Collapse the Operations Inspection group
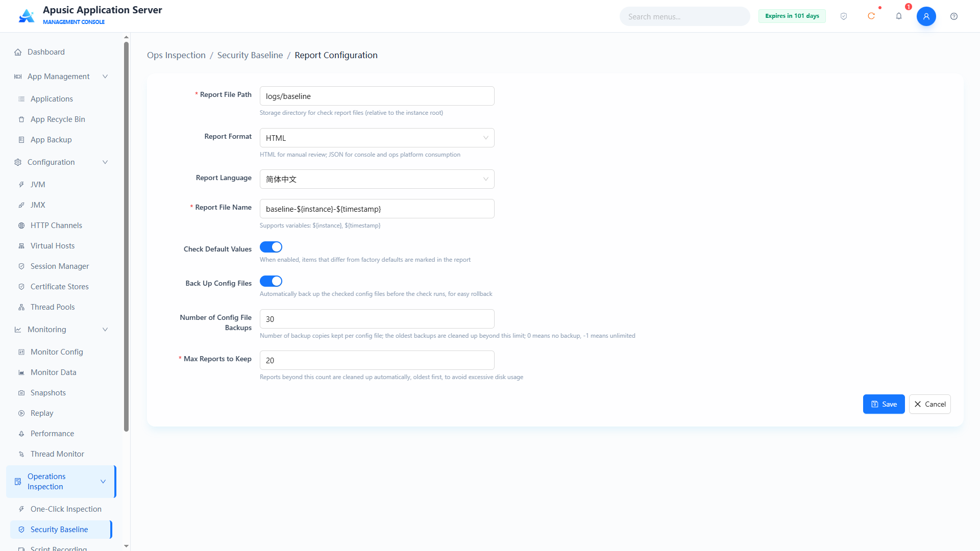The width and height of the screenshot is (980, 551). tap(61, 482)
